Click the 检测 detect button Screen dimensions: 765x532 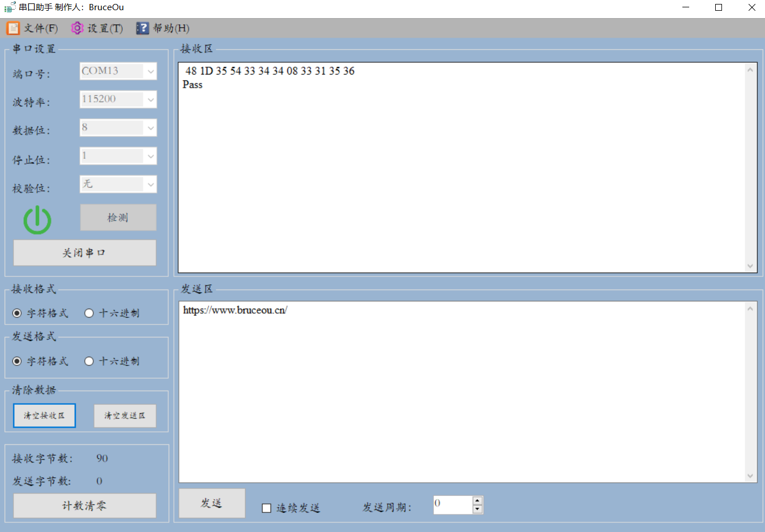coord(118,218)
